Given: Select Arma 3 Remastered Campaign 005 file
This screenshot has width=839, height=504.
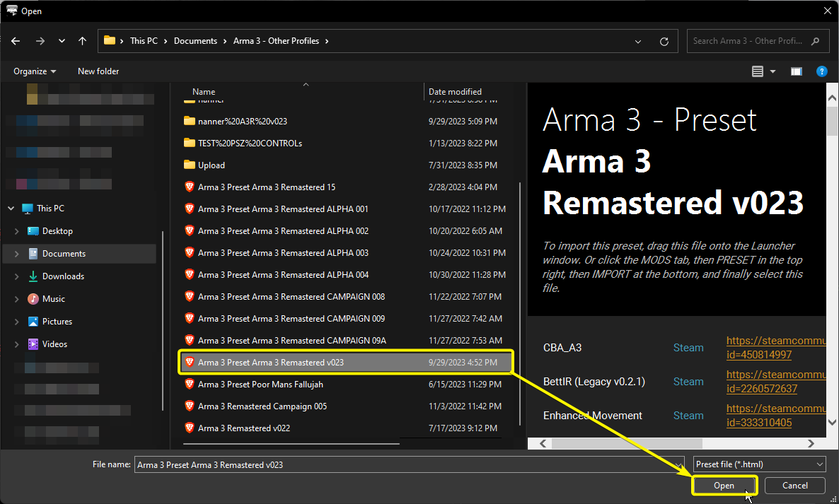Looking at the screenshot, I should (x=262, y=406).
